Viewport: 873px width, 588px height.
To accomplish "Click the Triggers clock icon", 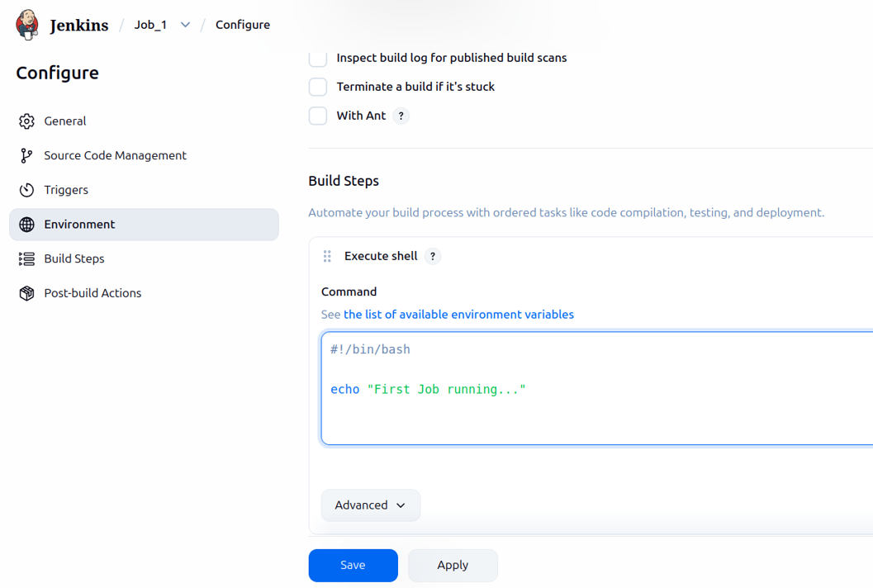I will coord(26,190).
